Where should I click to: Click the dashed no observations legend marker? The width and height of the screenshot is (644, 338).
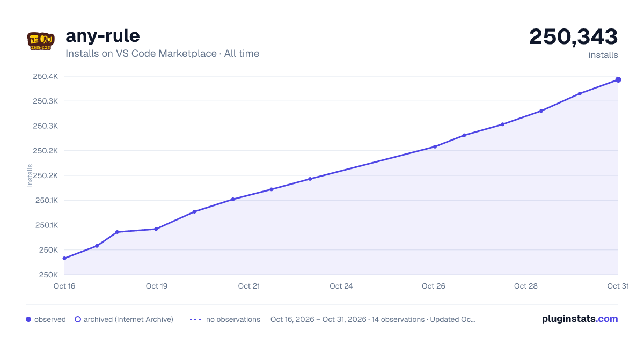click(196, 319)
